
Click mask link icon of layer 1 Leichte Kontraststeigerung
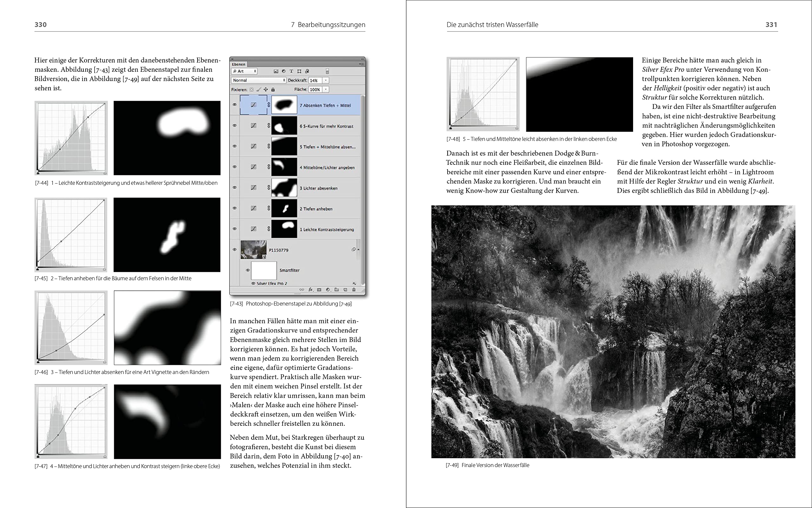click(268, 229)
